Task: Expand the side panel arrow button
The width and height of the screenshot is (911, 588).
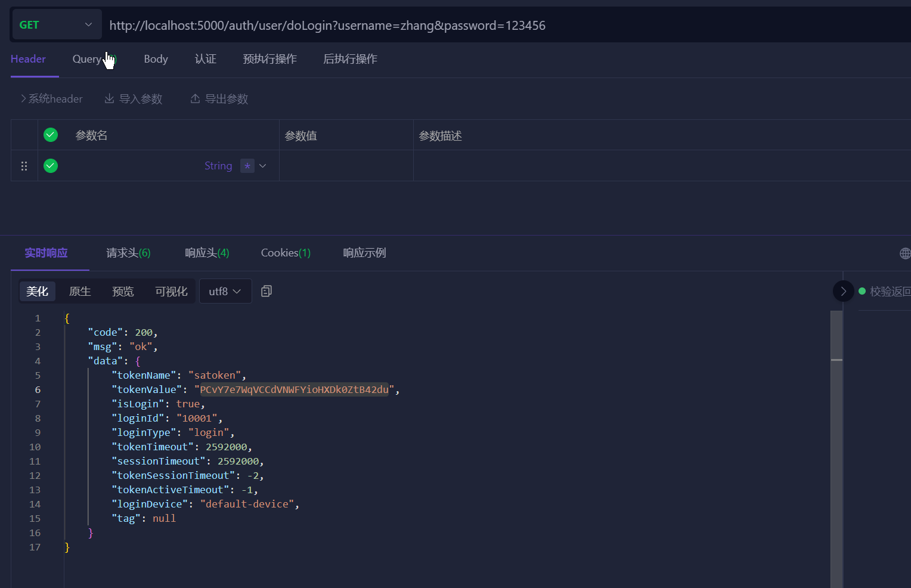Action: pos(843,291)
